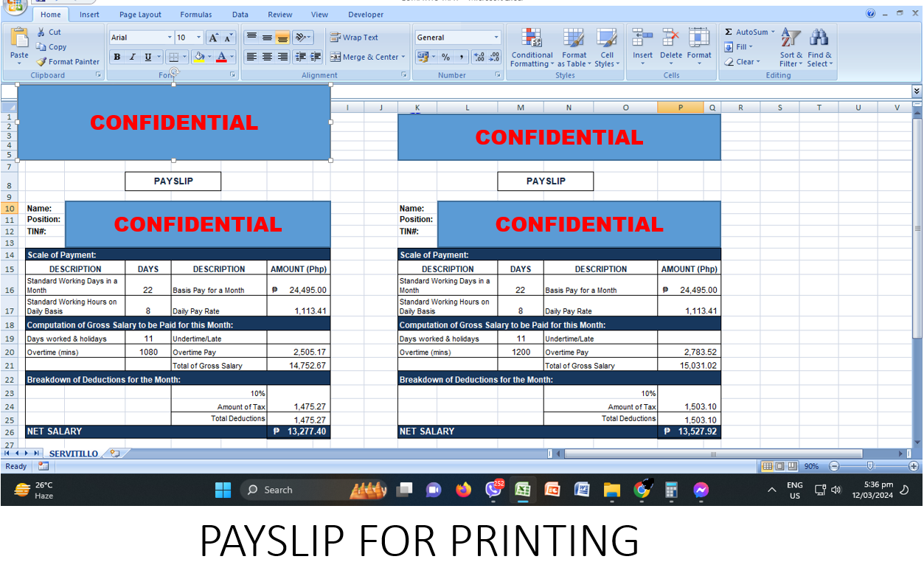This screenshot has height=562, width=924.
Task: Apply the red font color
Action: pyautogui.click(x=221, y=57)
